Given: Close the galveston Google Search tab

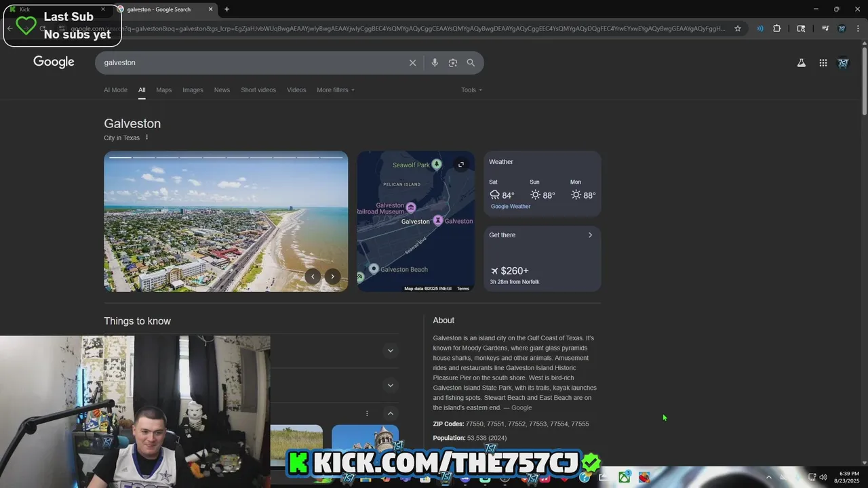Looking at the screenshot, I should 210,9.
